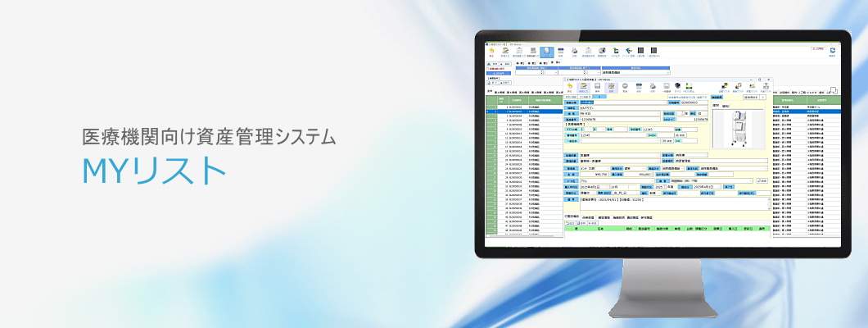Toggle the radio button under main window search buttons
The height and width of the screenshot is (328, 868).
(x=487, y=69)
